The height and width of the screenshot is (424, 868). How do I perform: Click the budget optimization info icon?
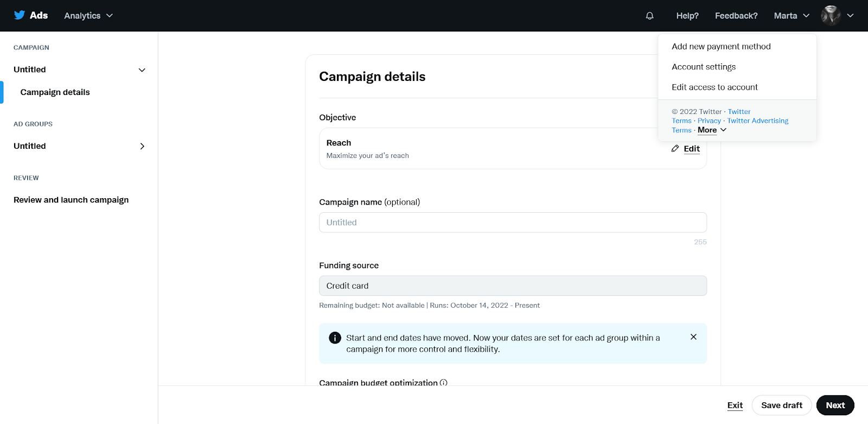click(444, 382)
